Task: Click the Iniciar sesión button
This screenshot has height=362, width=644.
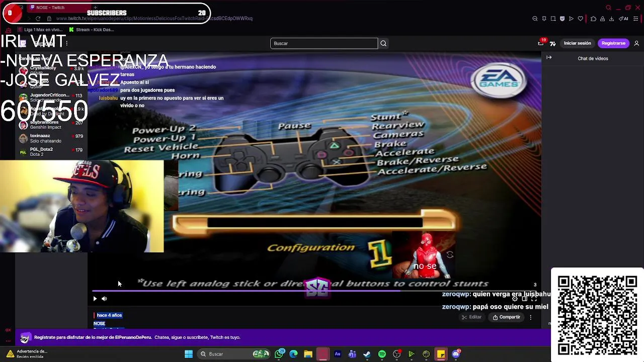Action: (x=577, y=43)
